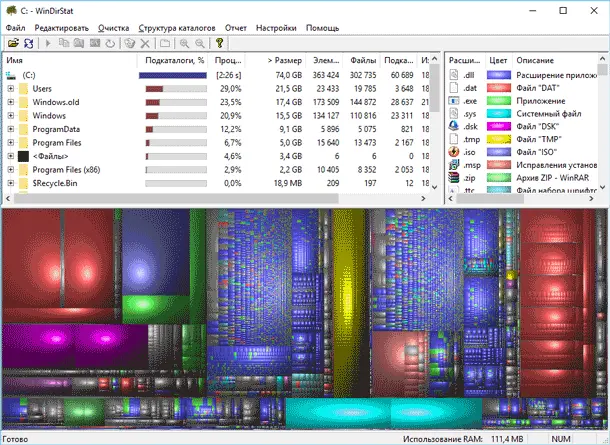The width and height of the screenshot is (610, 445).
Task: Open the Настройки menu
Action: [x=276, y=28]
